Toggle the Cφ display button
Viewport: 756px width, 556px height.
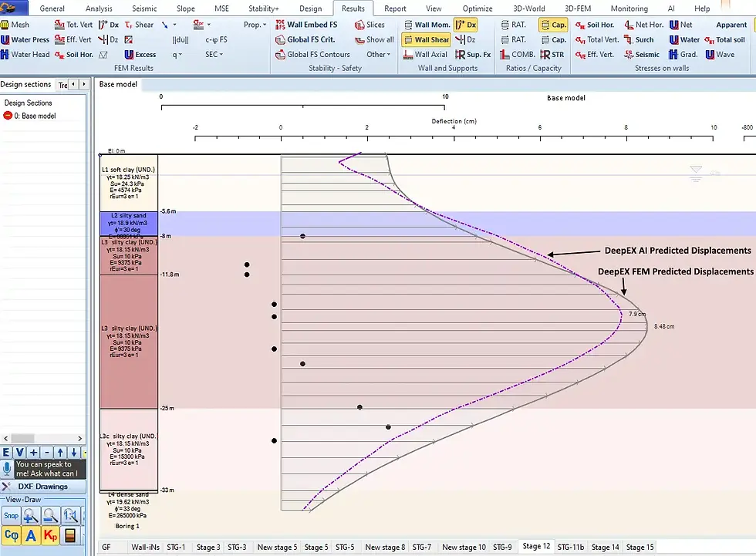[11, 535]
